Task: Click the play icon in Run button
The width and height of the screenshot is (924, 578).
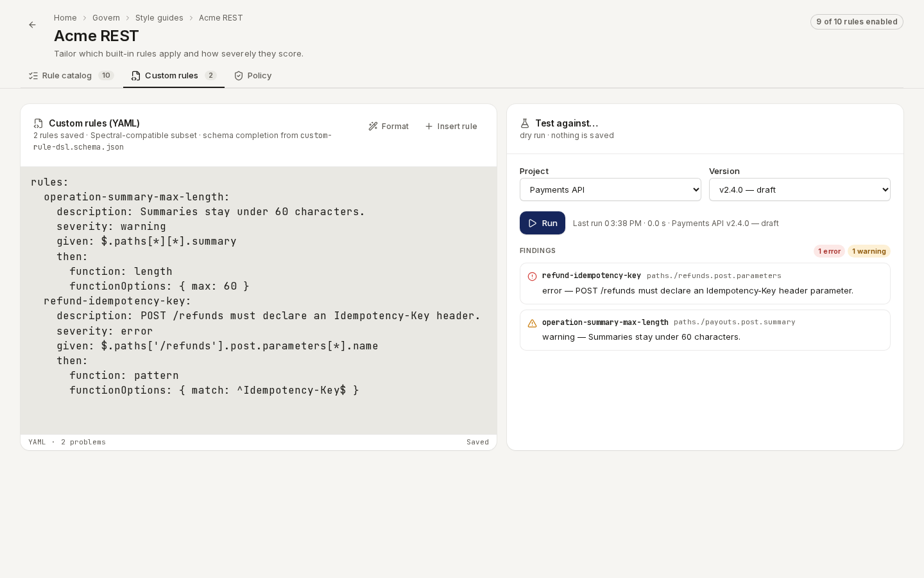Action: [533, 223]
